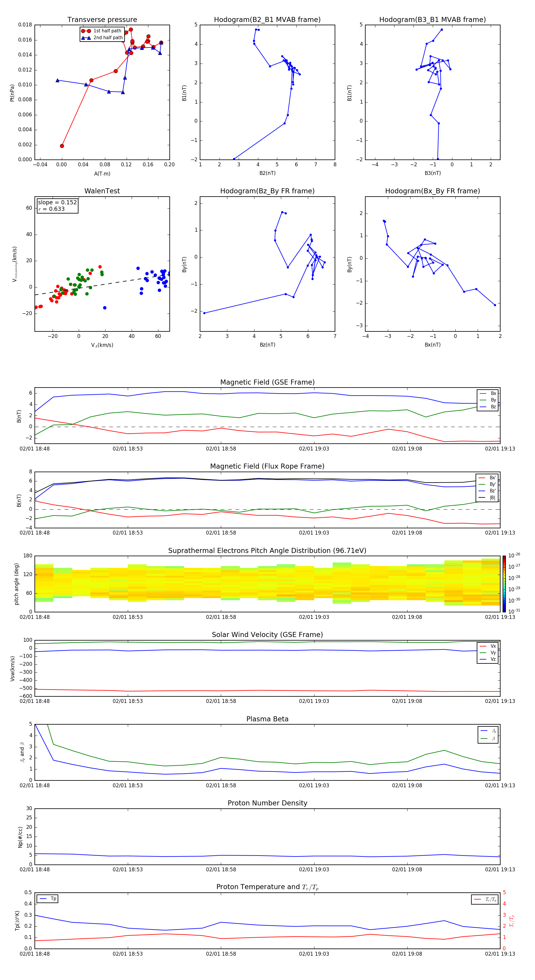Image resolution: width=535 pixels, height=980 pixels.
Task: Click "By'" in the Flux Rope legend
Action: [493, 484]
